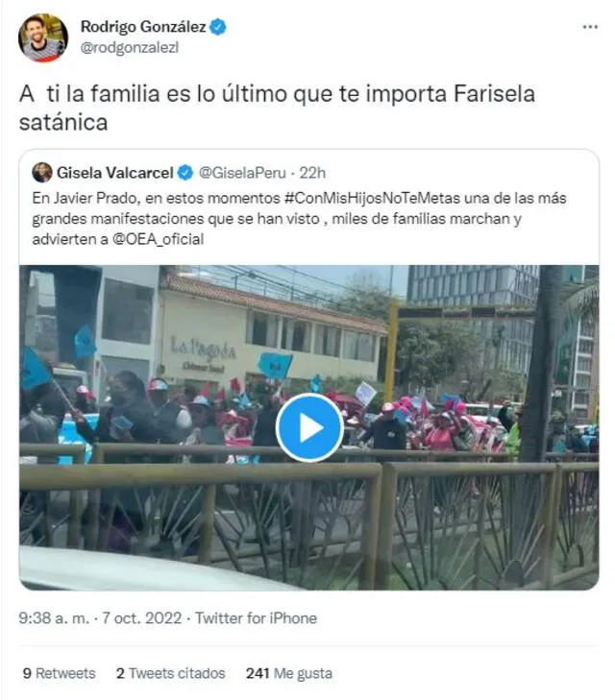The image size is (615, 700).
Task: View the 9 Retweets list
Action: click(59, 673)
